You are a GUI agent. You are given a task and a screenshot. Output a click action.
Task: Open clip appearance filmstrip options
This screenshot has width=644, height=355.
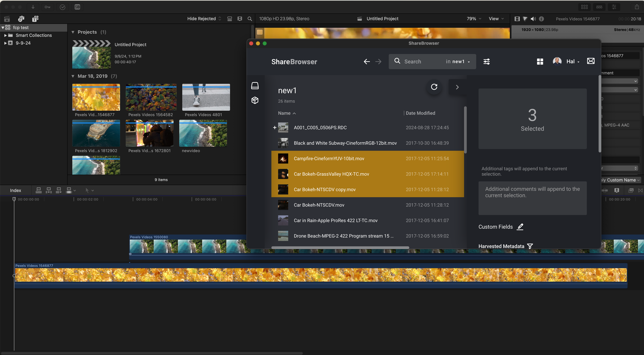pos(239,19)
